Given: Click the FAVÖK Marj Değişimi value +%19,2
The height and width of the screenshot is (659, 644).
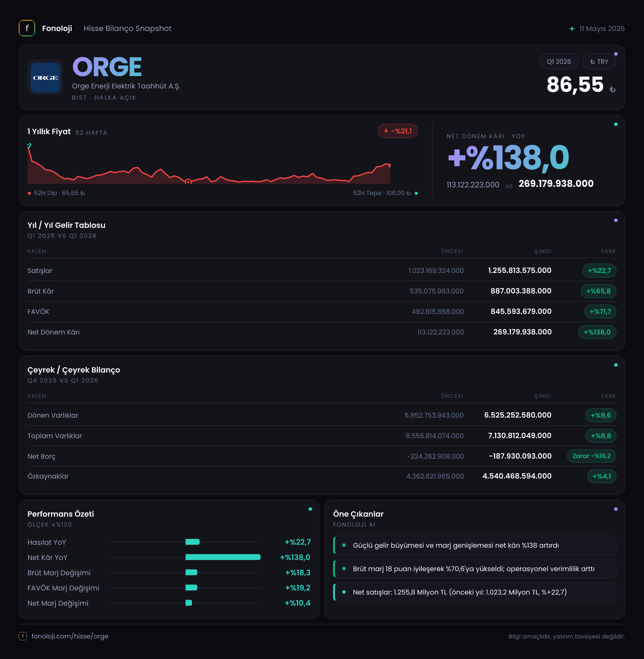Looking at the screenshot, I should (x=298, y=588).
